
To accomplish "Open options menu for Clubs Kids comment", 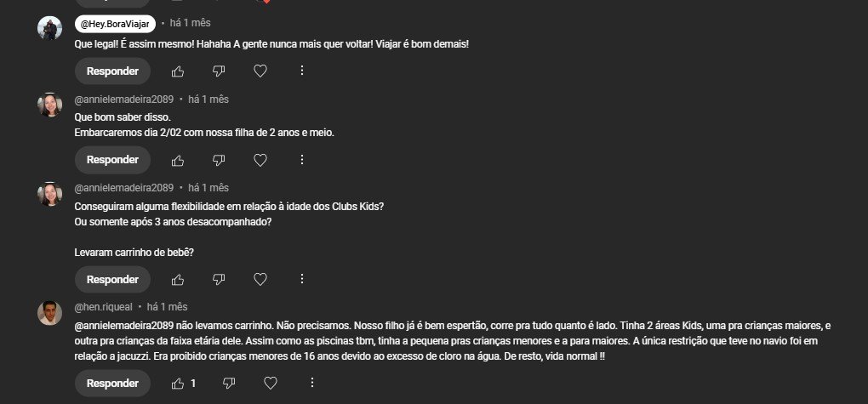I will pos(302,280).
